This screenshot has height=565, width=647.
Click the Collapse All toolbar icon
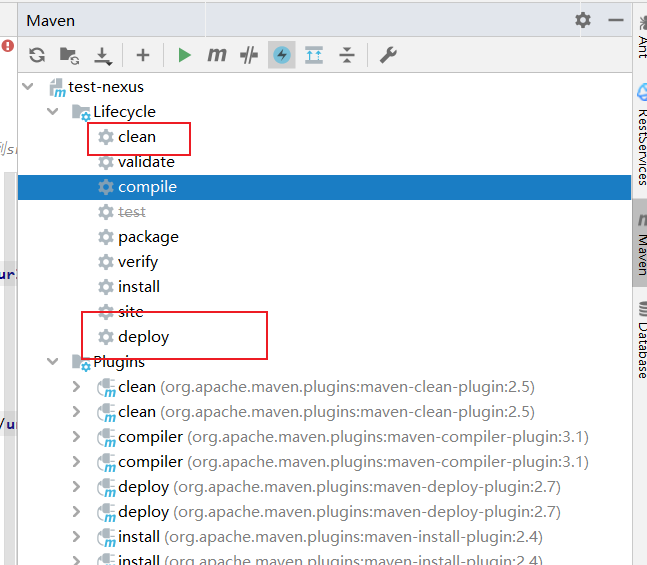coord(346,56)
